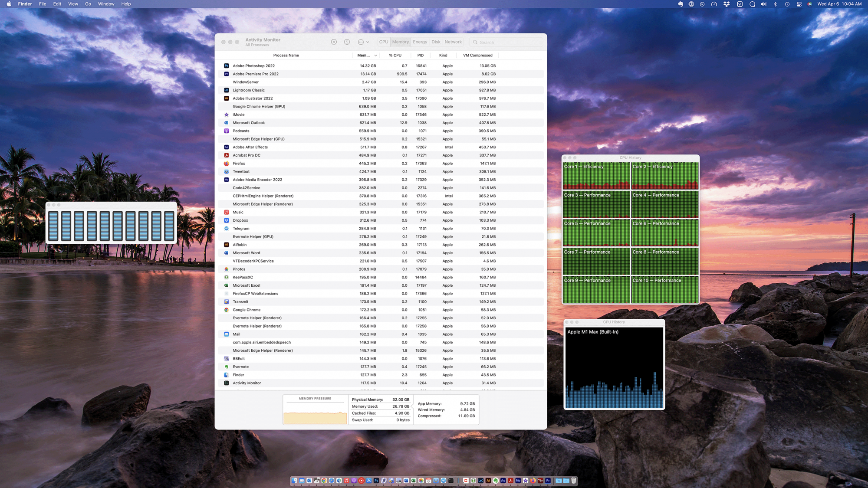868x488 pixels.
Task: Sort by the % CPU column
Action: point(395,56)
